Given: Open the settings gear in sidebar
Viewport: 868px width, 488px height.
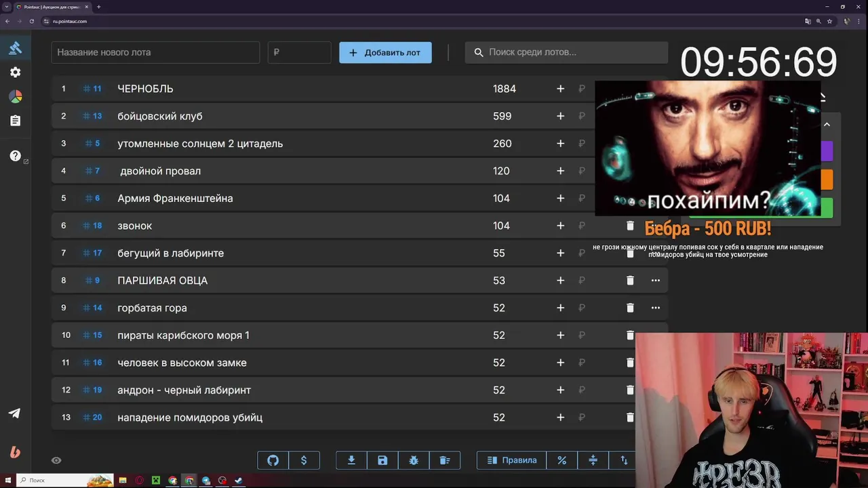Looking at the screenshot, I should click(x=15, y=73).
